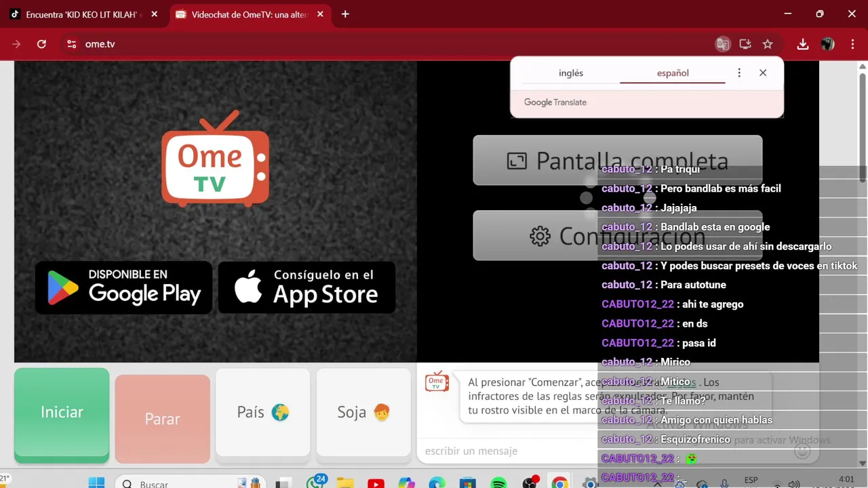Open translate popup options (three dots)
Image resolution: width=868 pixels, height=488 pixels.
click(x=739, y=73)
